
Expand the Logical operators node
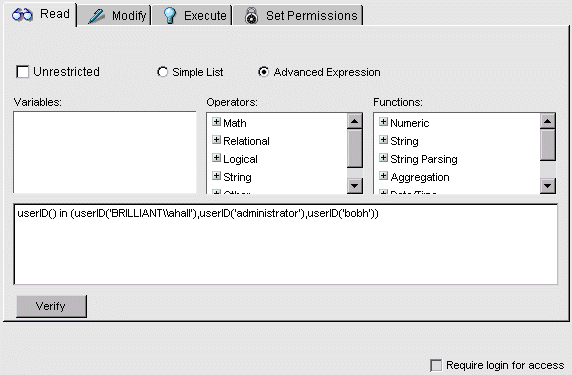pos(216,158)
